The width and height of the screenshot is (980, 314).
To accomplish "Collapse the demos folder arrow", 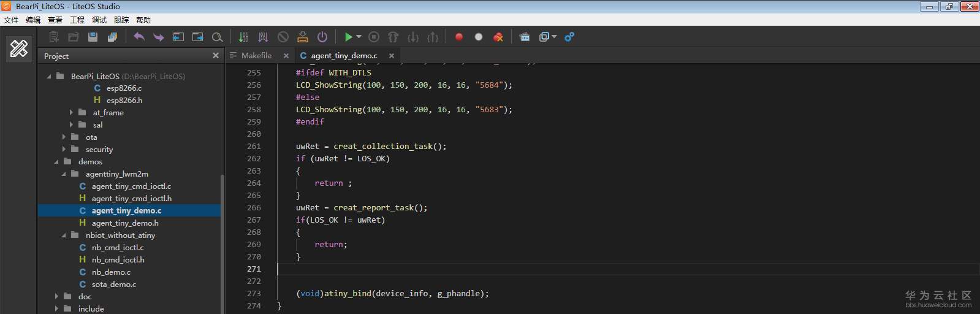I will pos(56,162).
